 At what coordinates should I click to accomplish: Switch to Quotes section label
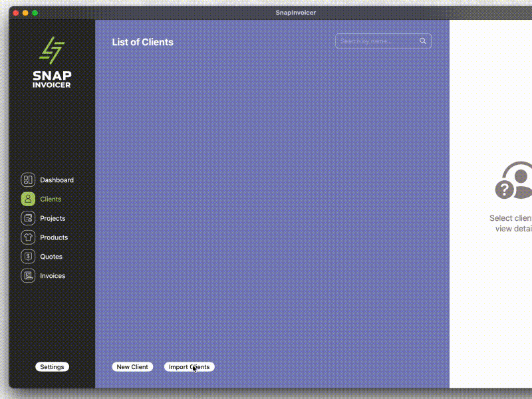(51, 257)
